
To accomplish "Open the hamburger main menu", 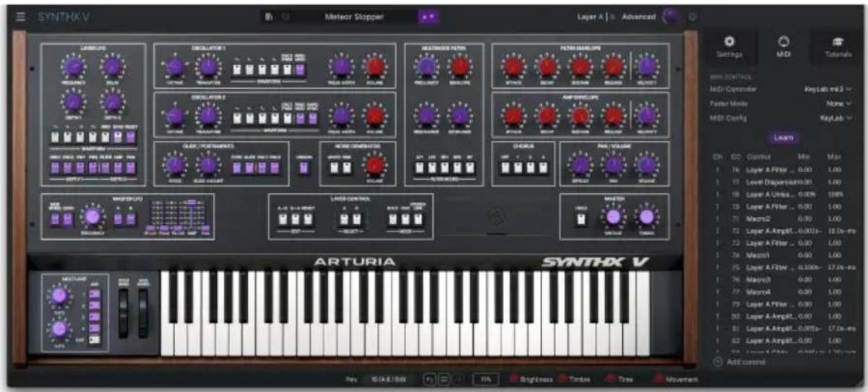I will (21, 16).
